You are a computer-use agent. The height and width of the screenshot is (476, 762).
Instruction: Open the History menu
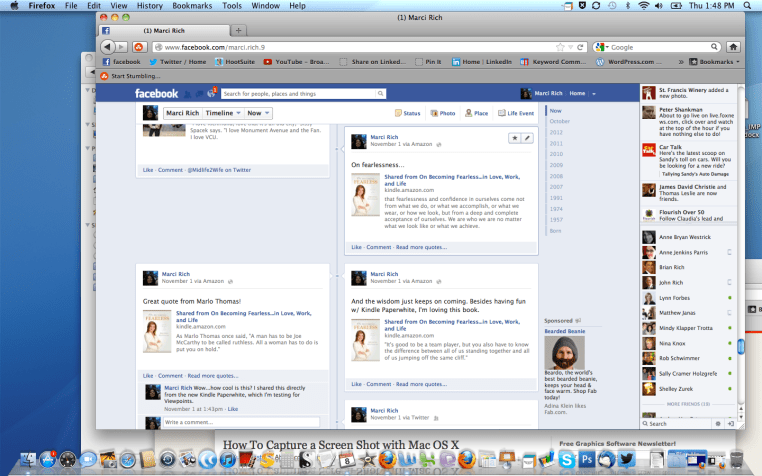[x=149, y=6]
